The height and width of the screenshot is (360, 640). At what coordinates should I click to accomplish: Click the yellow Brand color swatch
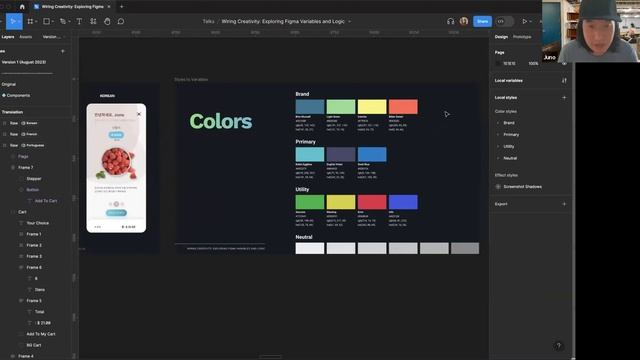click(372, 107)
